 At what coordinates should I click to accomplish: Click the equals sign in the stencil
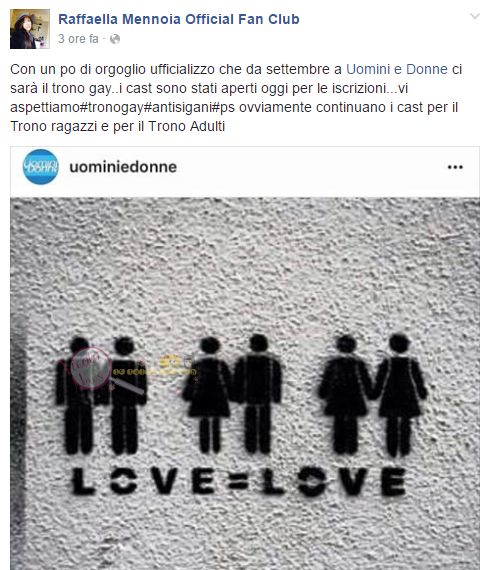(x=239, y=483)
